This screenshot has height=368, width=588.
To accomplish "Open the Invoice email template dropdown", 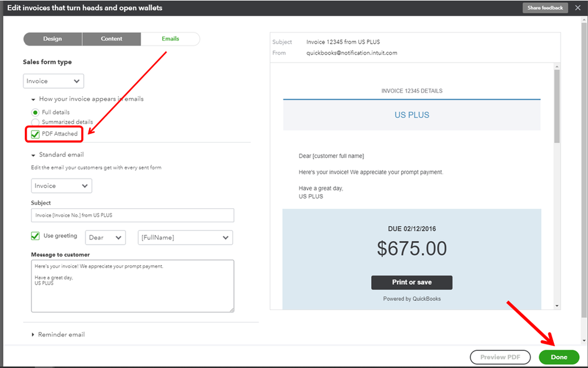I will coord(61,185).
